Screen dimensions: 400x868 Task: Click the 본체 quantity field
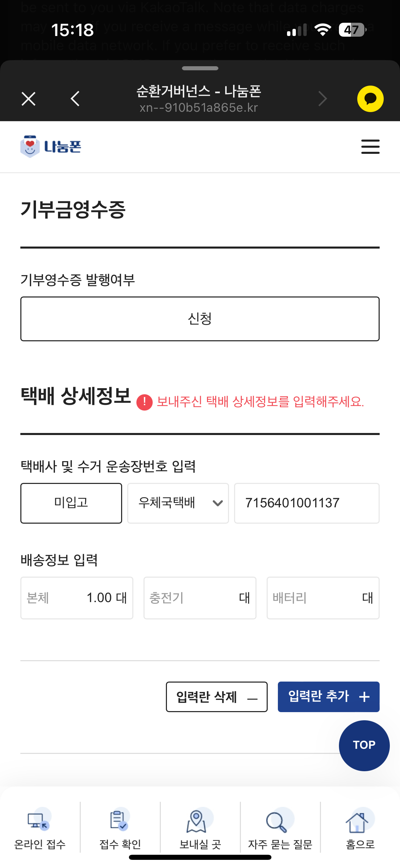pyautogui.click(x=77, y=598)
